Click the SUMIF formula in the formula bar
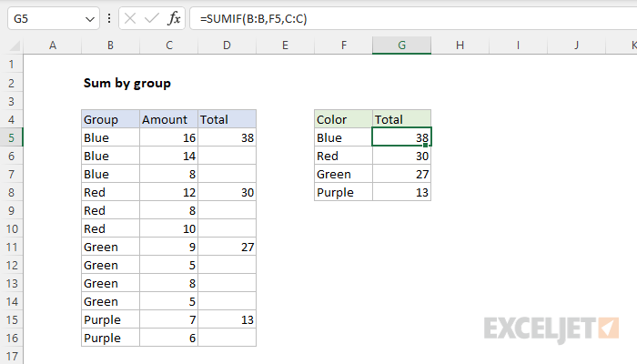The image size is (637, 364). tap(254, 19)
